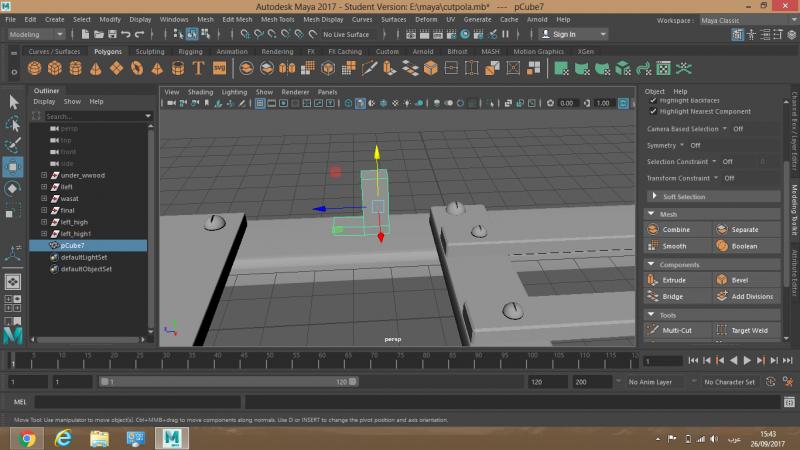This screenshot has width=800, height=450.
Task: Collapse the Components section
Action: coord(652,264)
